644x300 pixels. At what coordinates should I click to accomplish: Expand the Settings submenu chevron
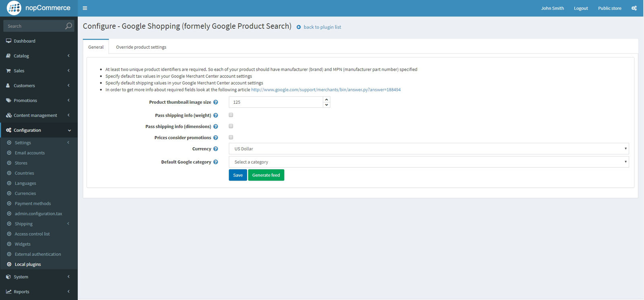pyautogui.click(x=68, y=143)
